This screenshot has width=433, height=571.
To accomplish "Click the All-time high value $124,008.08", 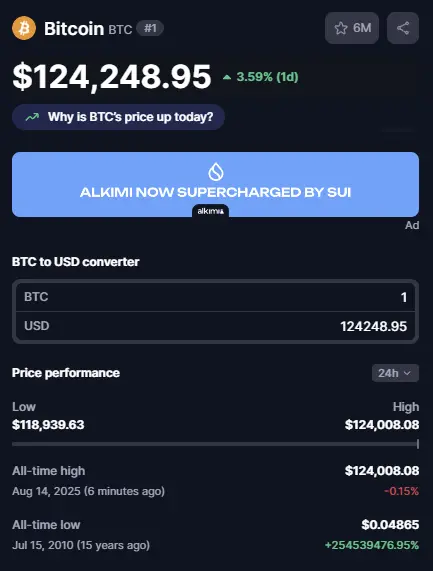I will click(x=382, y=471).
